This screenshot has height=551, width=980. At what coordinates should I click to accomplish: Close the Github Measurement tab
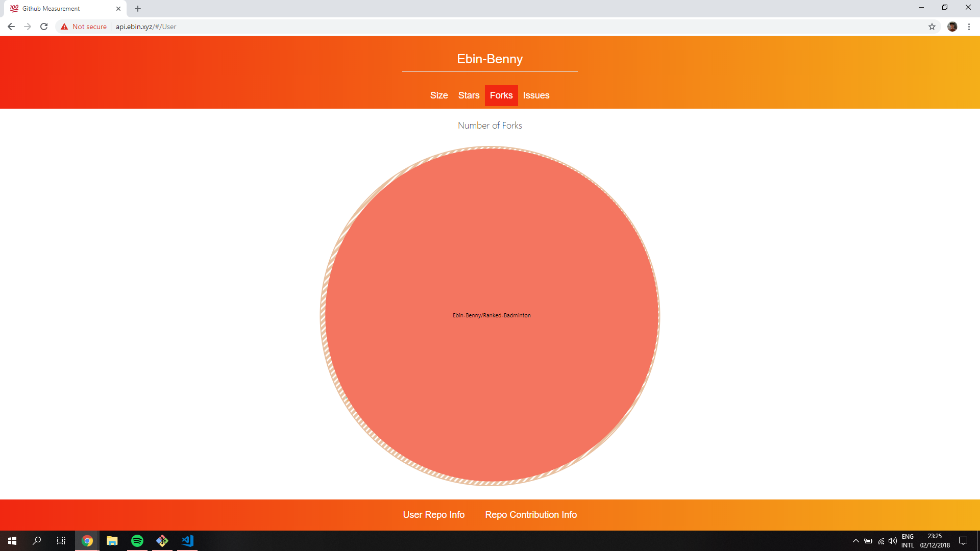[118, 9]
